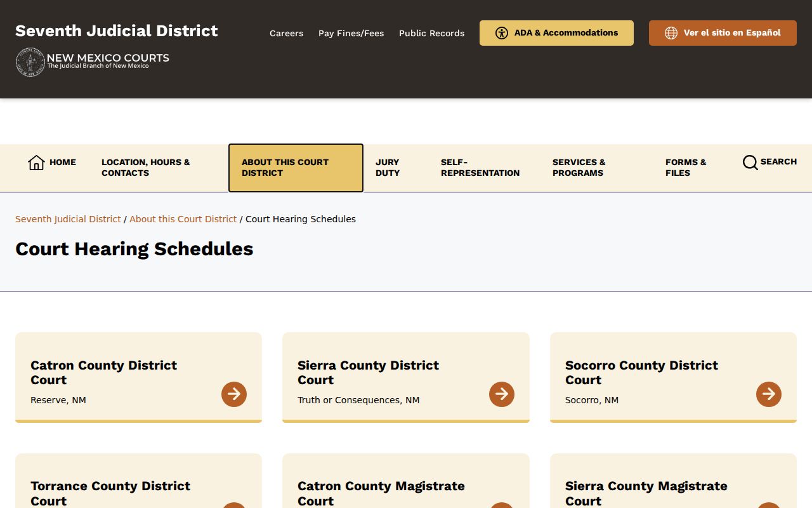The width and height of the screenshot is (812, 508).
Task: Click the Home navigation label
Action: coord(63,162)
